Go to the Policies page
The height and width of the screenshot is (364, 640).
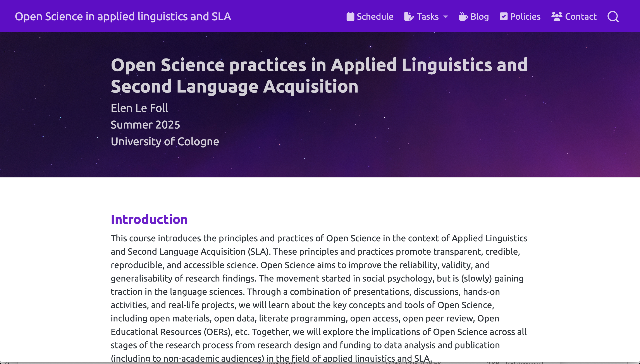(x=525, y=16)
